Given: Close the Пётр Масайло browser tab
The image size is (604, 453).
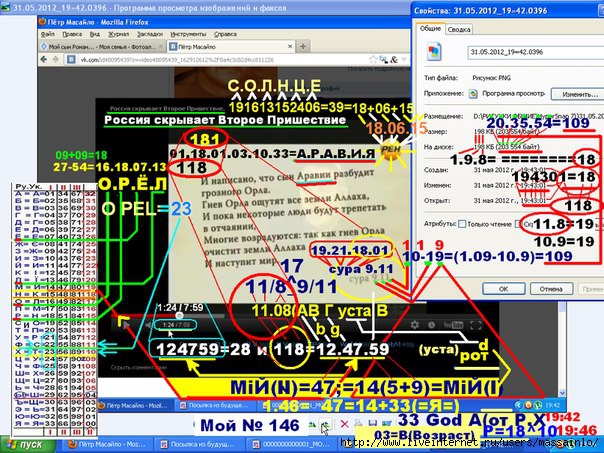Looking at the screenshot, I should pyautogui.click(x=290, y=47).
